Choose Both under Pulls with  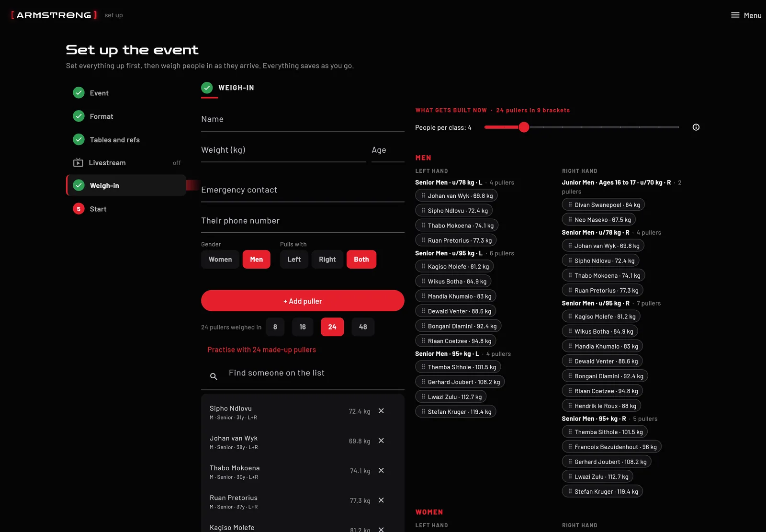pyautogui.click(x=361, y=260)
